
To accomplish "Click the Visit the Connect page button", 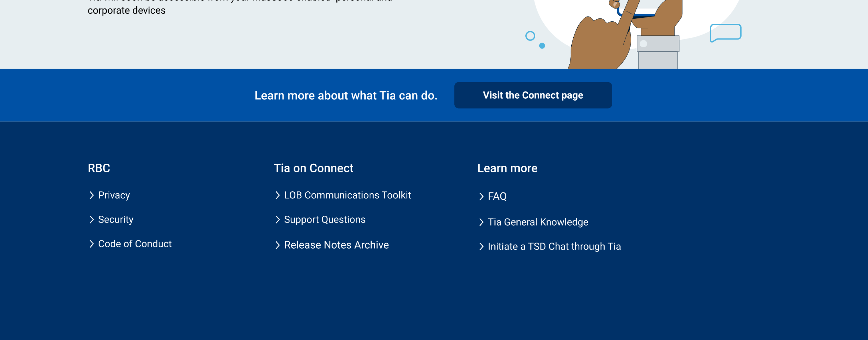I will pos(533,95).
